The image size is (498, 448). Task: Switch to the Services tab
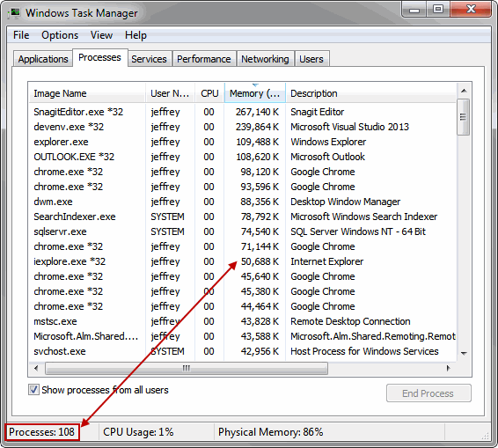[149, 59]
